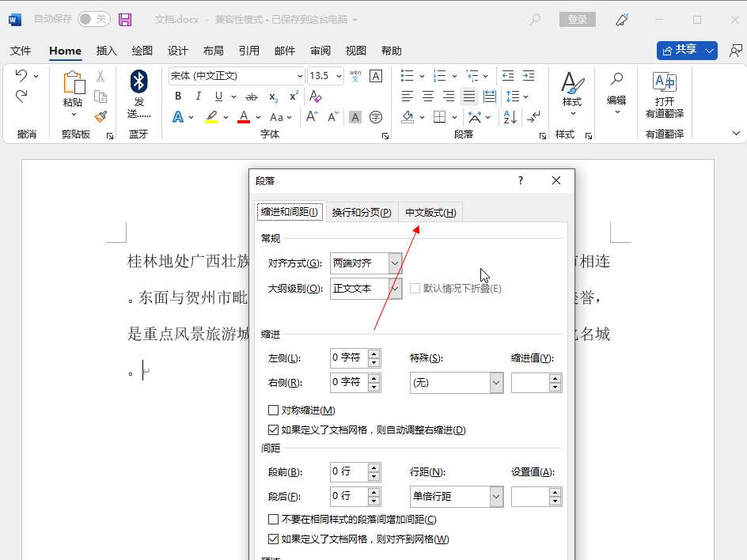Toggle the AutoSave switch
Image resolution: width=747 pixels, height=560 pixels.
click(94, 19)
